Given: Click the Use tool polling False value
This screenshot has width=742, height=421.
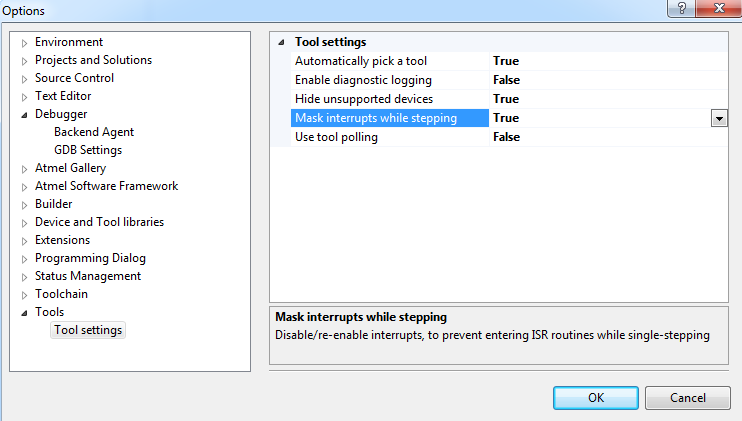Looking at the screenshot, I should coord(506,137).
